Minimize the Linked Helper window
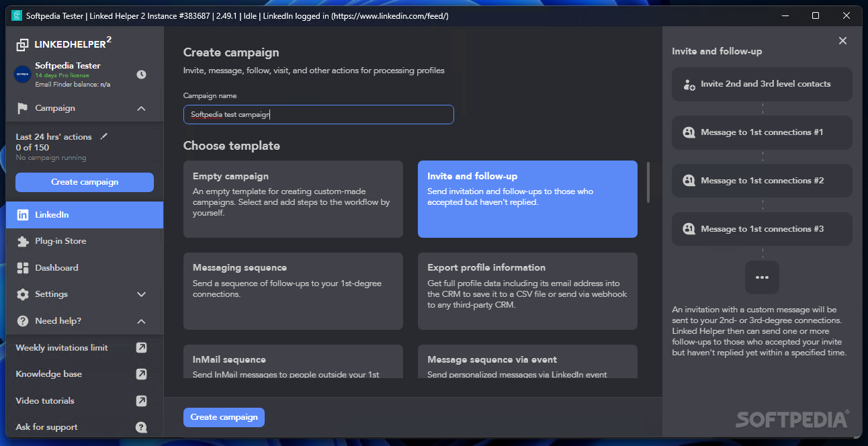The image size is (868, 446). point(785,15)
